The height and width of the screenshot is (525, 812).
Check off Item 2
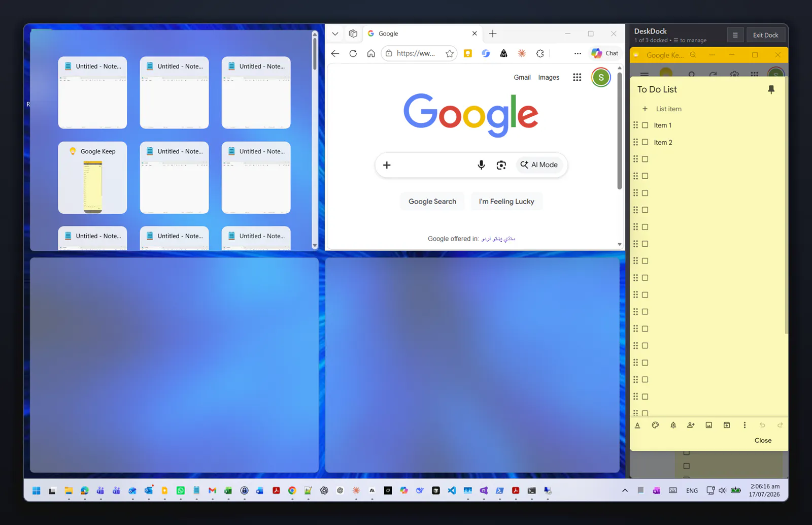pyautogui.click(x=645, y=142)
